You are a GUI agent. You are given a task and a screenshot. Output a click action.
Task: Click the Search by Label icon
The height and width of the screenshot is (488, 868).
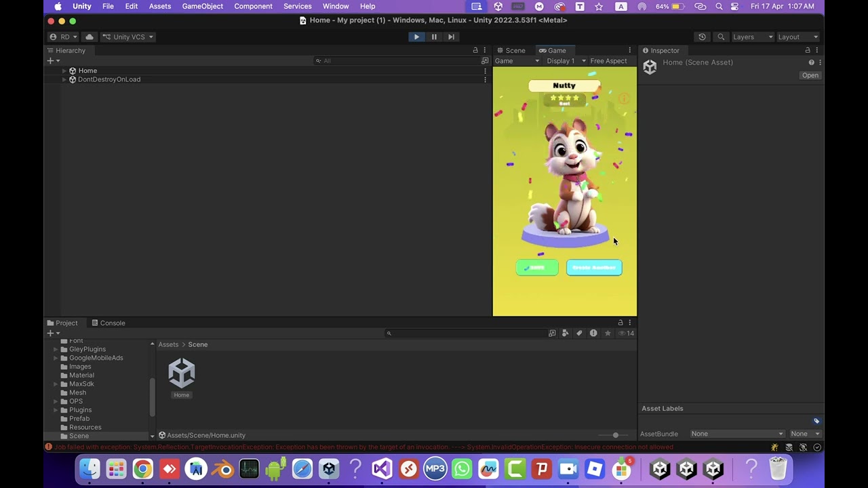coord(579,333)
